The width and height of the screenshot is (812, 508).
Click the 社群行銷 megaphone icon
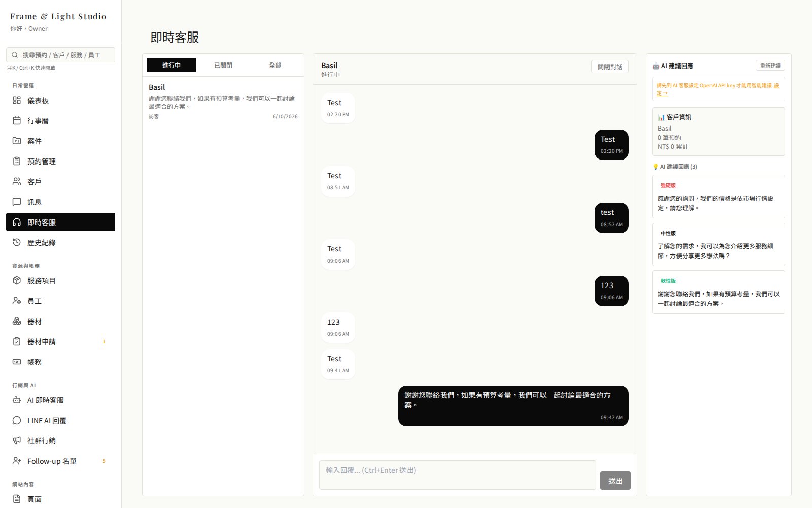tap(17, 440)
